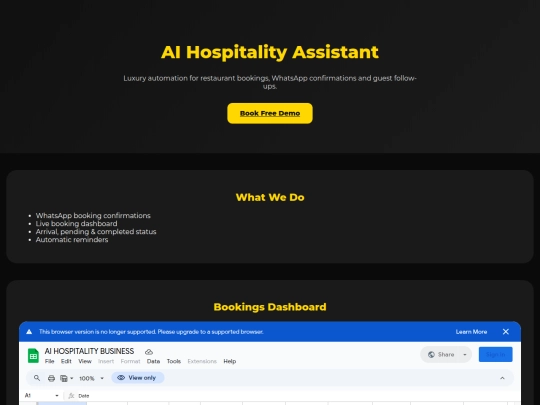Click the Share button
Screen dimensions: 540x405
pos(441,354)
